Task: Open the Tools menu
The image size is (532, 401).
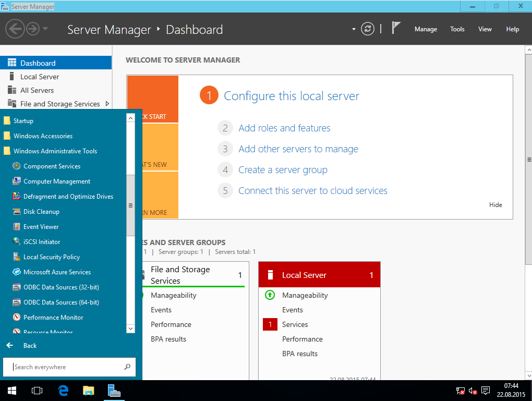Action: [457, 29]
